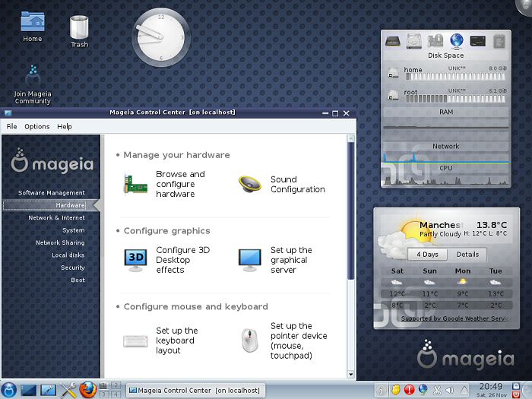
Task: Click the 20:49 digital clock in taskbar
Action: click(x=491, y=386)
